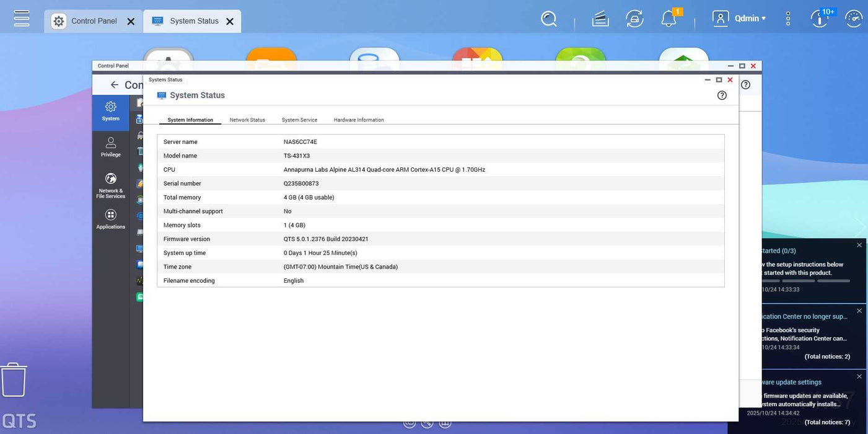The height and width of the screenshot is (434, 868).
Task: Open the Applications category in the sidebar
Action: (x=111, y=219)
